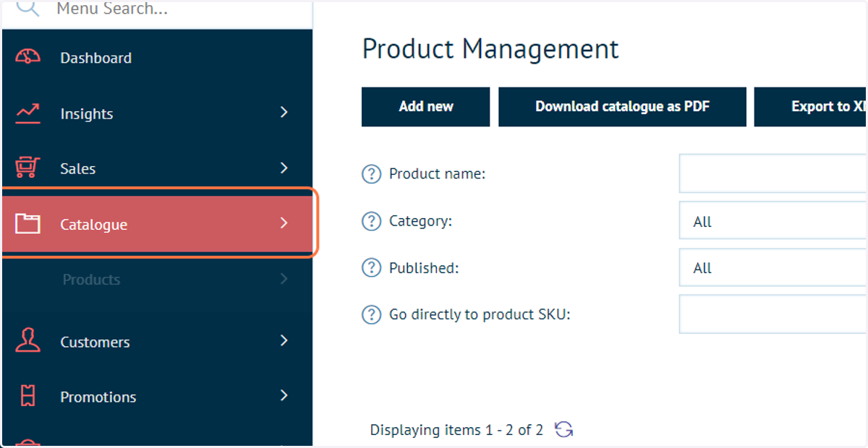Expand the Insights menu chevron
The height and width of the screenshot is (448, 868).
(x=284, y=113)
